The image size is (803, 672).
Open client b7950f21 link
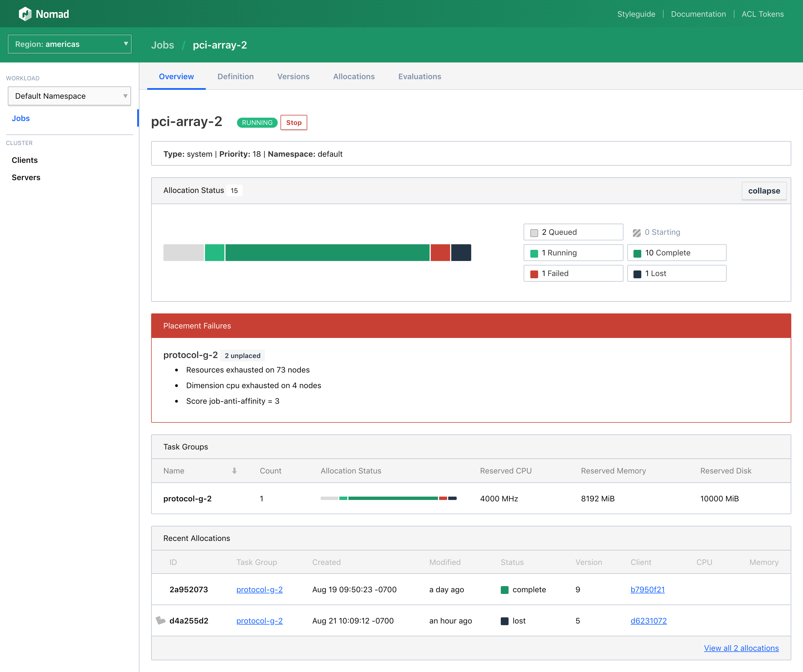pyautogui.click(x=647, y=589)
